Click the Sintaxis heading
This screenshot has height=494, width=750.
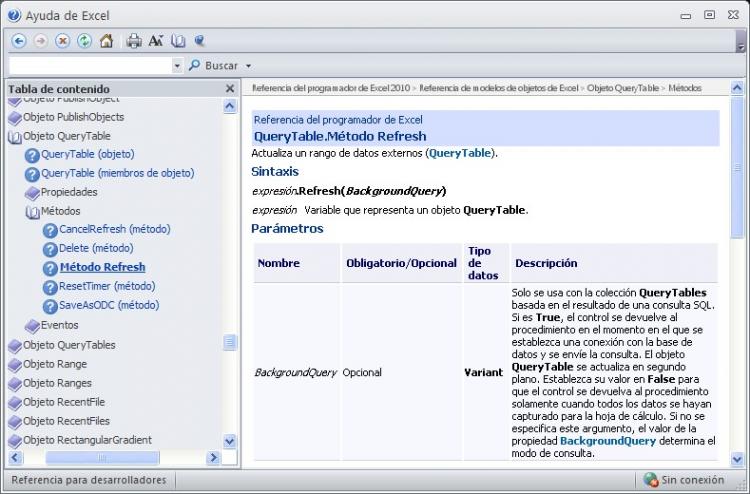[x=275, y=171]
